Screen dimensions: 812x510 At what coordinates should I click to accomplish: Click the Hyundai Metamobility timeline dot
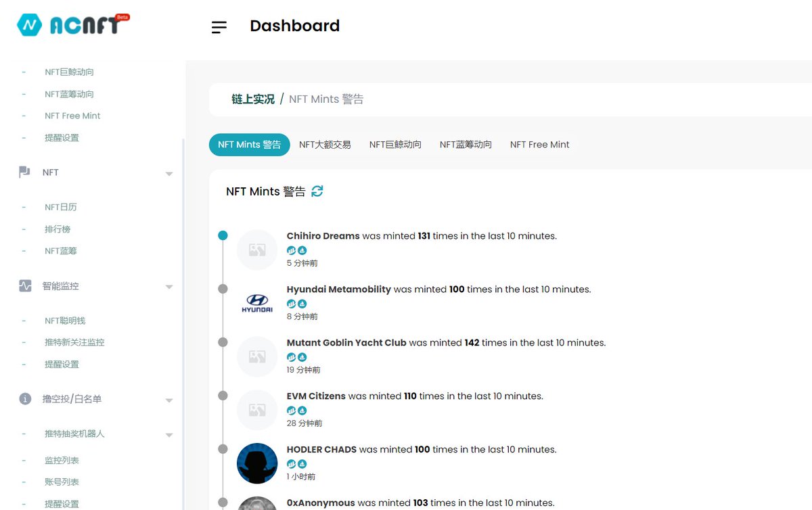click(223, 289)
